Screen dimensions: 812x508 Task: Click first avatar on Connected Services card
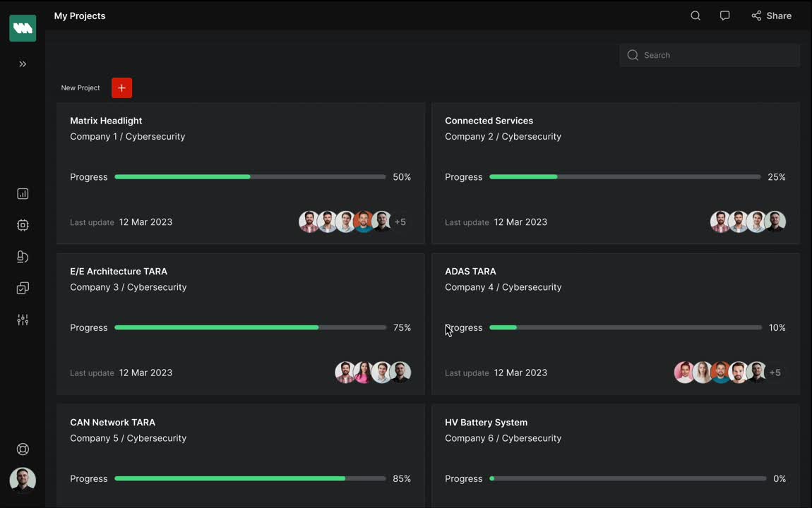[720, 222]
